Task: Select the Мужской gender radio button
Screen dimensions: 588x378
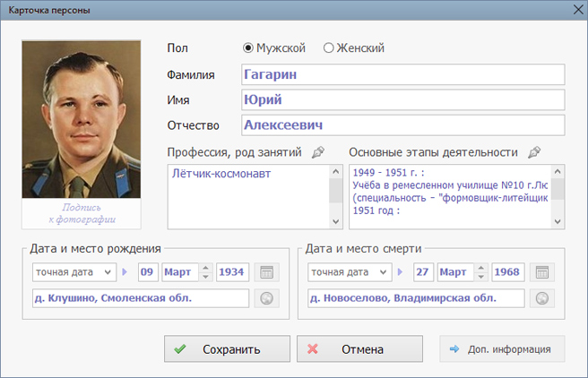Action: point(248,48)
